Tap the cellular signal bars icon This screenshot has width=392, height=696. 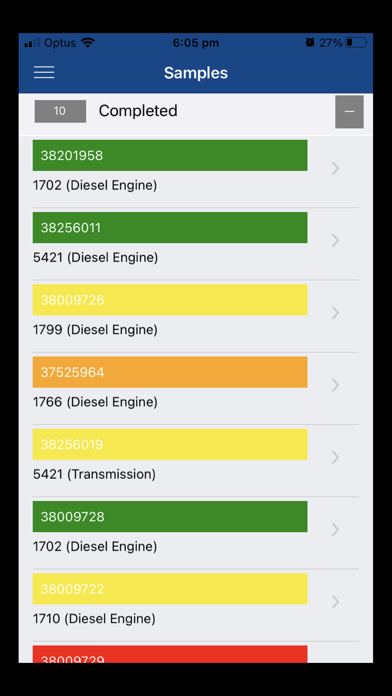click(x=32, y=43)
